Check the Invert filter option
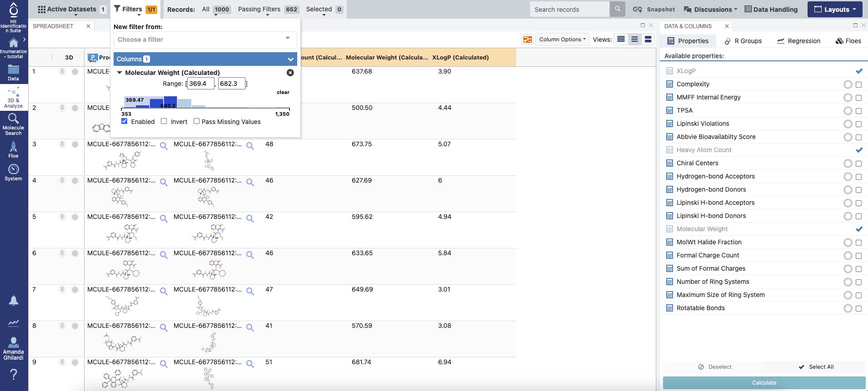The image size is (868, 391). (x=164, y=121)
